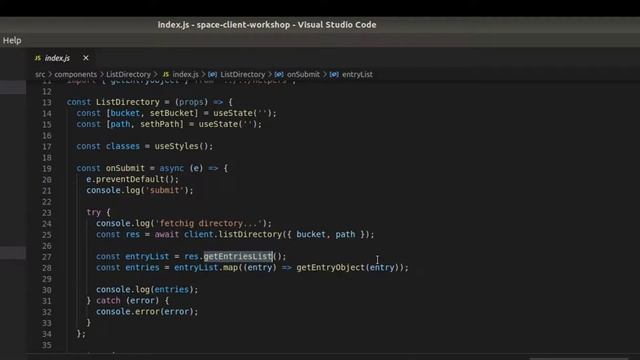The width and height of the screenshot is (640, 360).
Task: Click the JS file icon on index.js tab
Action: click(38, 58)
